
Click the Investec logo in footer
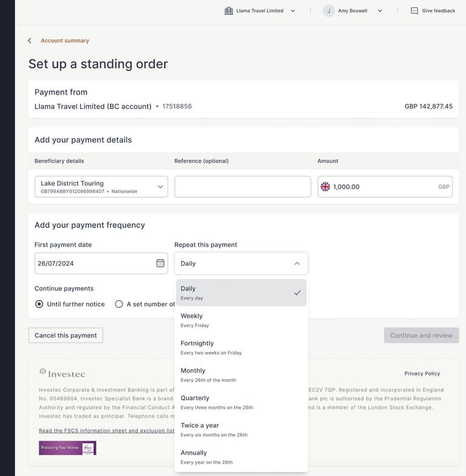(62, 374)
